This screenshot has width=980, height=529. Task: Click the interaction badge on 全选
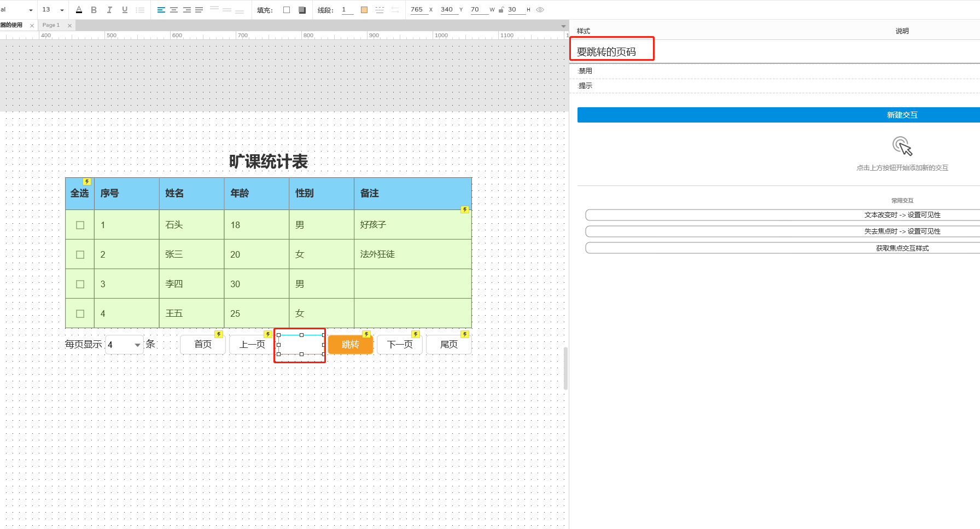pos(86,182)
